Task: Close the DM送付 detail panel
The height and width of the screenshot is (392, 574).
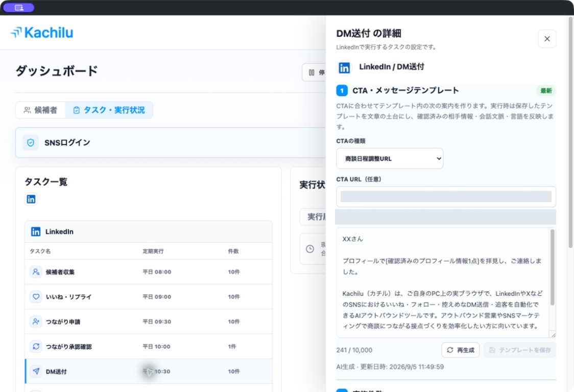Action: click(x=547, y=39)
